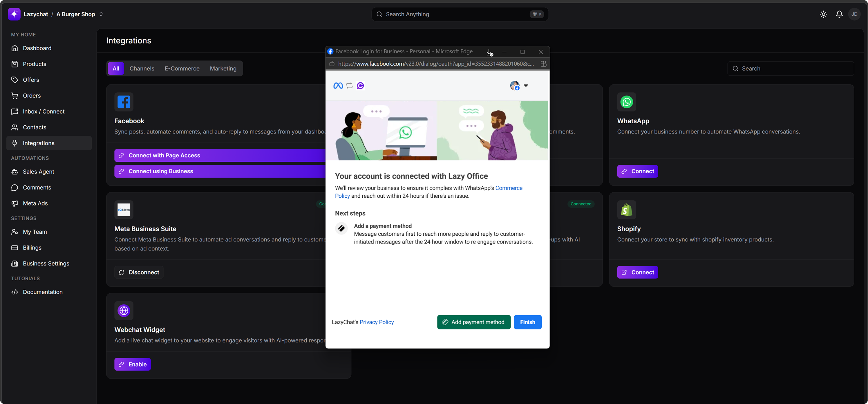The width and height of the screenshot is (868, 404).
Task: Go to Meta Ads in the sidebar
Action: 35,203
